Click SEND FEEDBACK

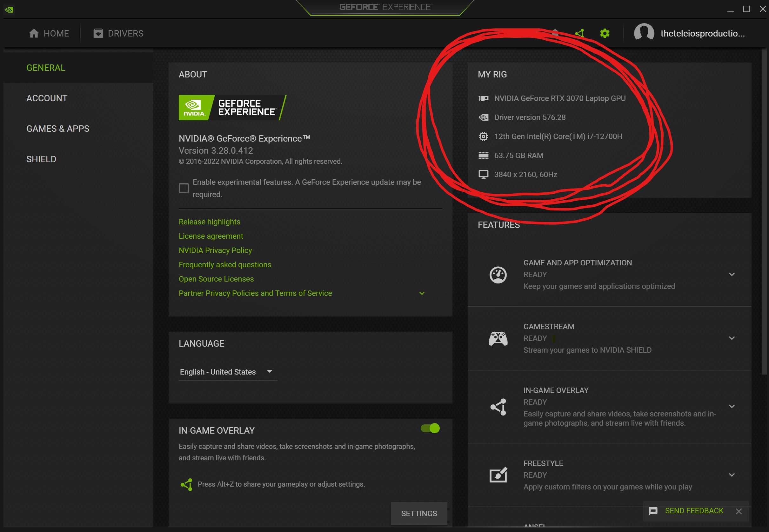(694, 511)
